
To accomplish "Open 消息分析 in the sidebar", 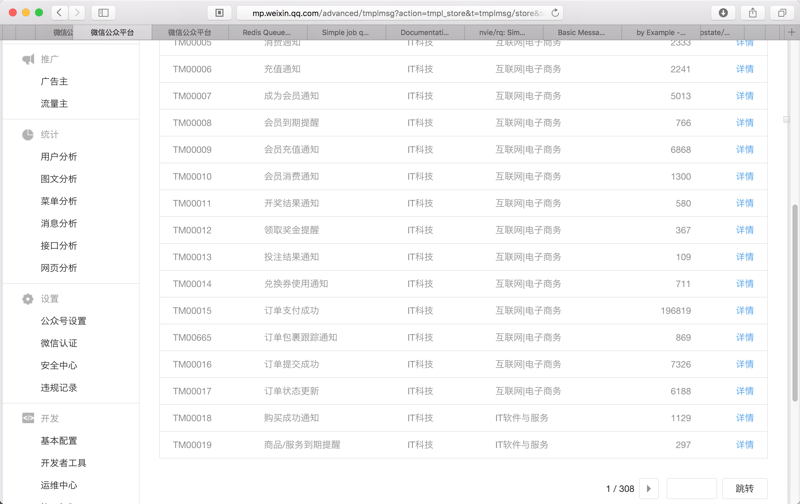I will tap(59, 223).
